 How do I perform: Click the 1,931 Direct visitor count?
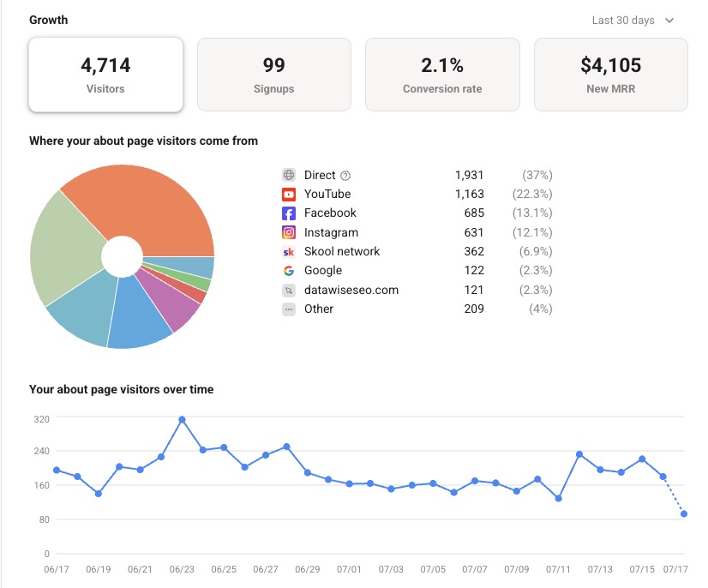tap(469, 175)
